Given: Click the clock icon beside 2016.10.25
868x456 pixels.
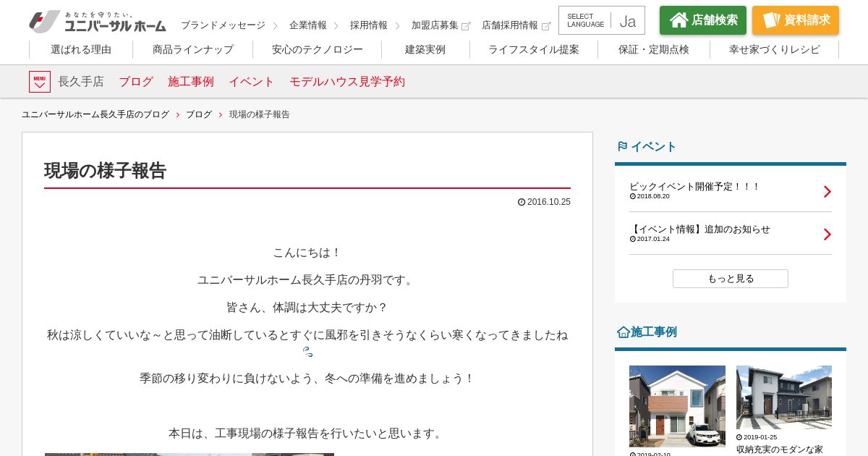Looking at the screenshot, I should (x=522, y=202).
